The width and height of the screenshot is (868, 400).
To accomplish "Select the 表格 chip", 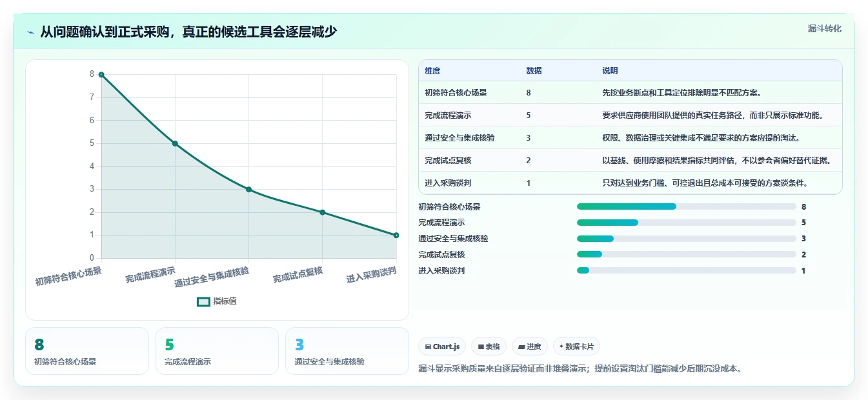I will (489, 346).
